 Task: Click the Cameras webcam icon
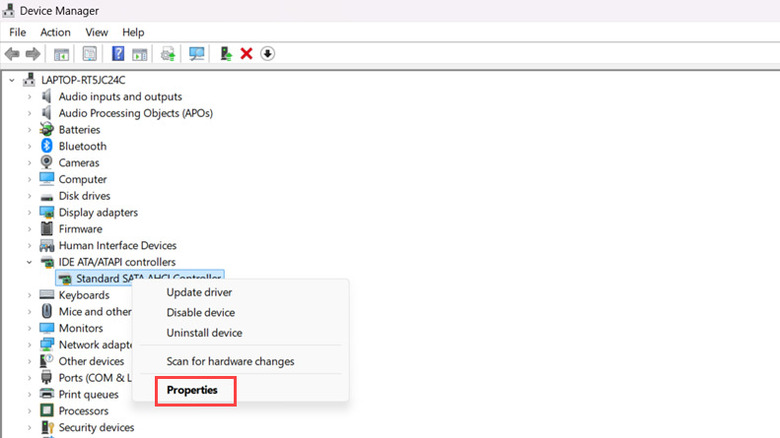[47, 162]
